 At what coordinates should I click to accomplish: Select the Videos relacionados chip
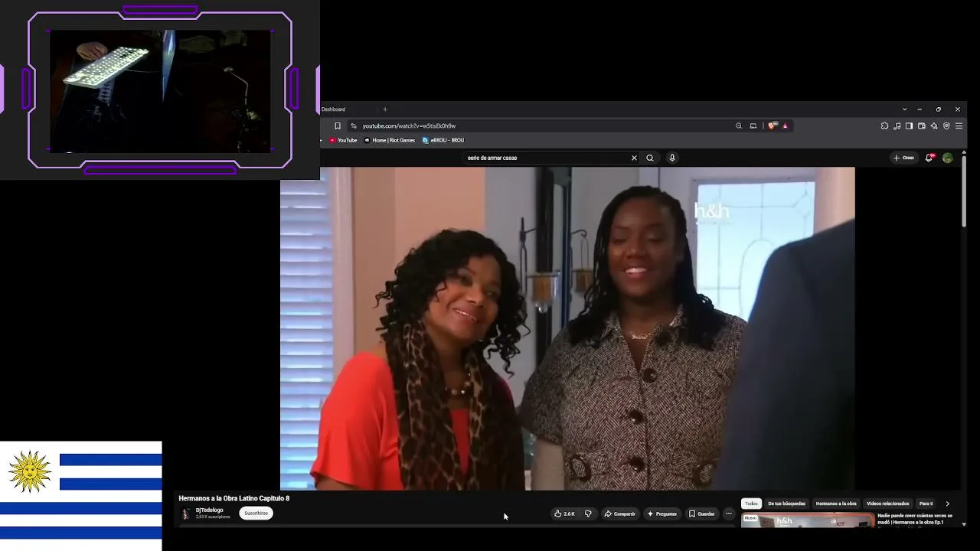point(888,504)
